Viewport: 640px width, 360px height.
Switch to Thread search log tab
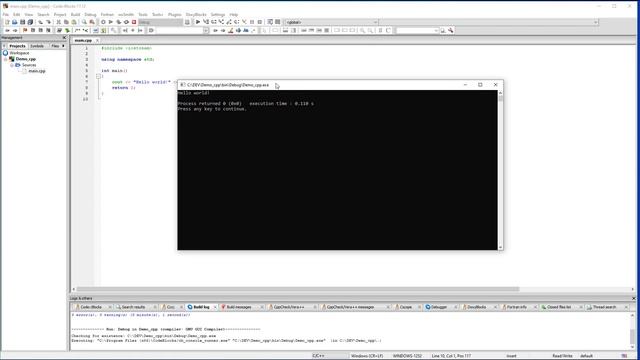point(604,307)
